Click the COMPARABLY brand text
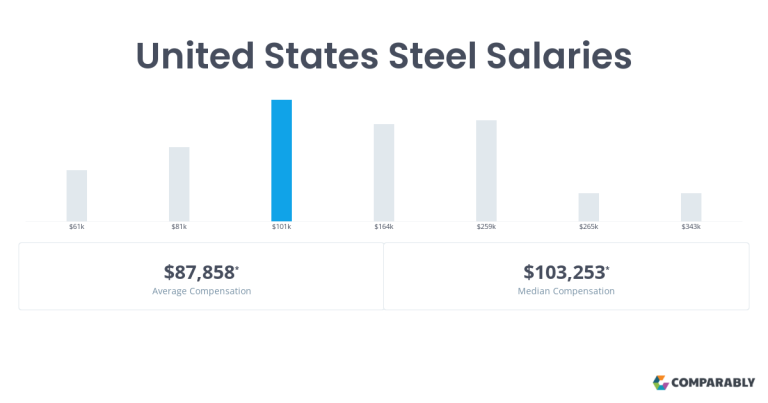768x403 pixels. click(713, 382)
